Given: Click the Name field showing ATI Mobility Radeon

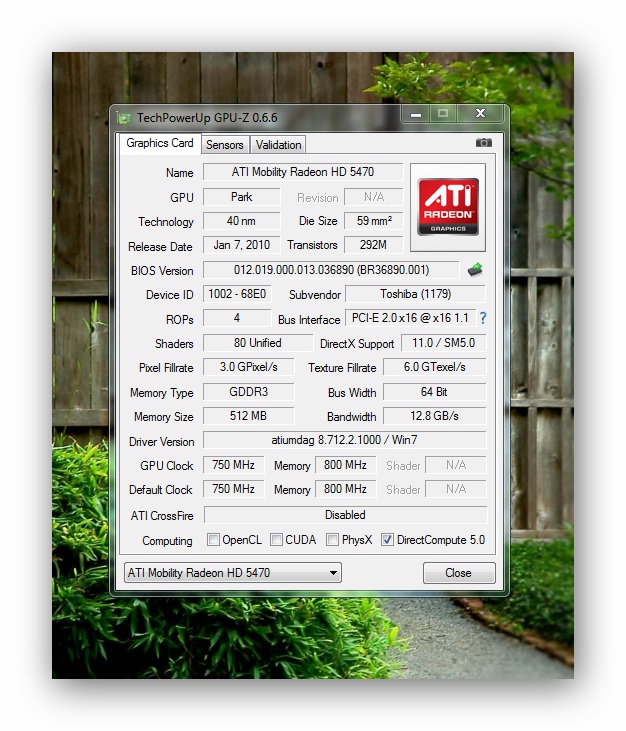Looking at the screenshot, I should pos(303,172).
